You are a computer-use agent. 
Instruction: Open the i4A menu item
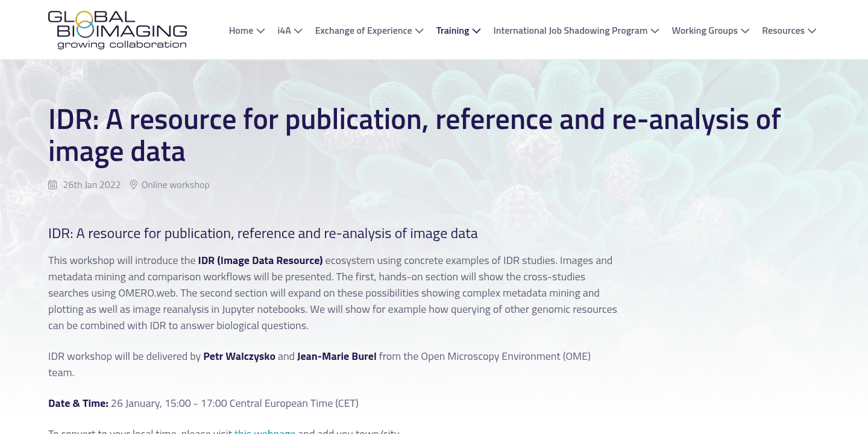coord(283,30)
